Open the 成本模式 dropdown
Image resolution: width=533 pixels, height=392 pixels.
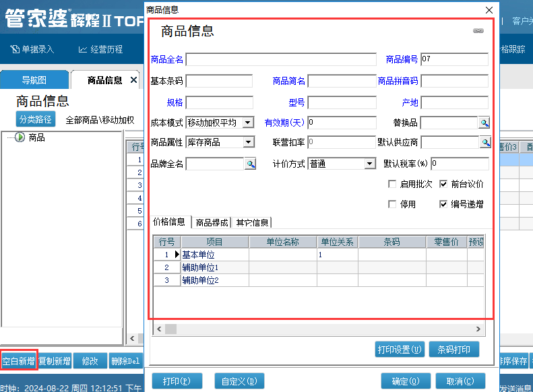click(x=247, y=123)
